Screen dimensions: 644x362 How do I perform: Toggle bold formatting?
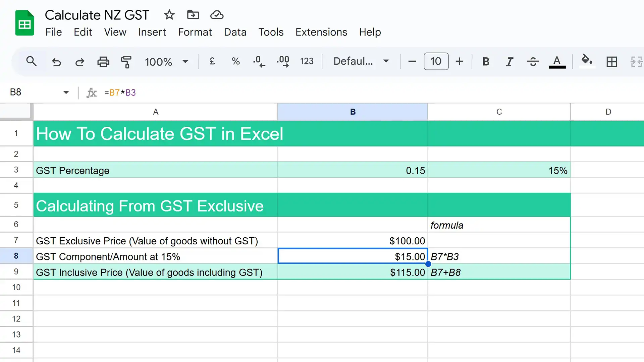(486, 62)
